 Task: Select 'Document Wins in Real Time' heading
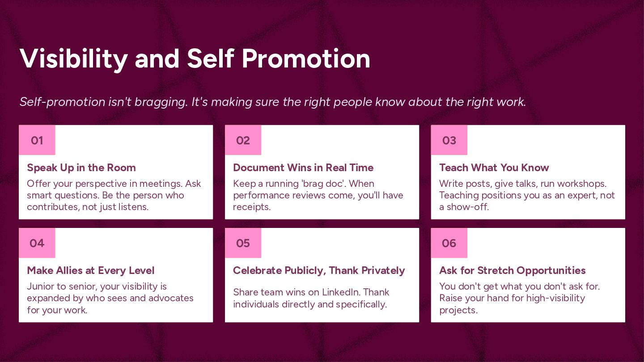(x=303, y=168)
